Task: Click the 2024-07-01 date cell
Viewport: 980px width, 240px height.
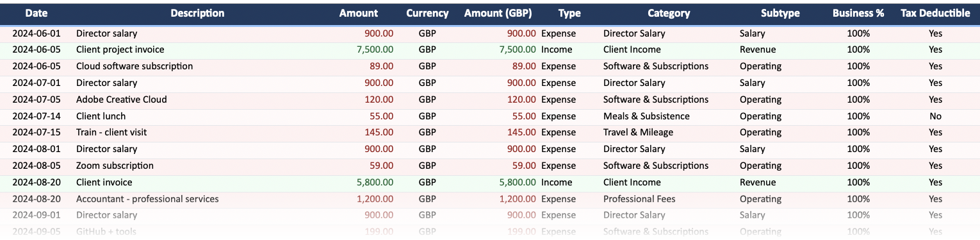Action: (37, 83)
